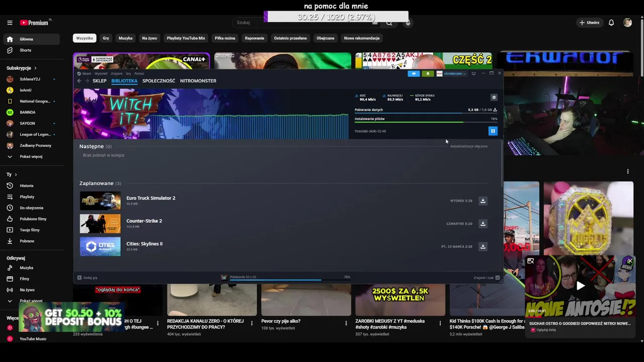644x362 pixels.
Task: Select the Gry filter chip
Action: 106,38
